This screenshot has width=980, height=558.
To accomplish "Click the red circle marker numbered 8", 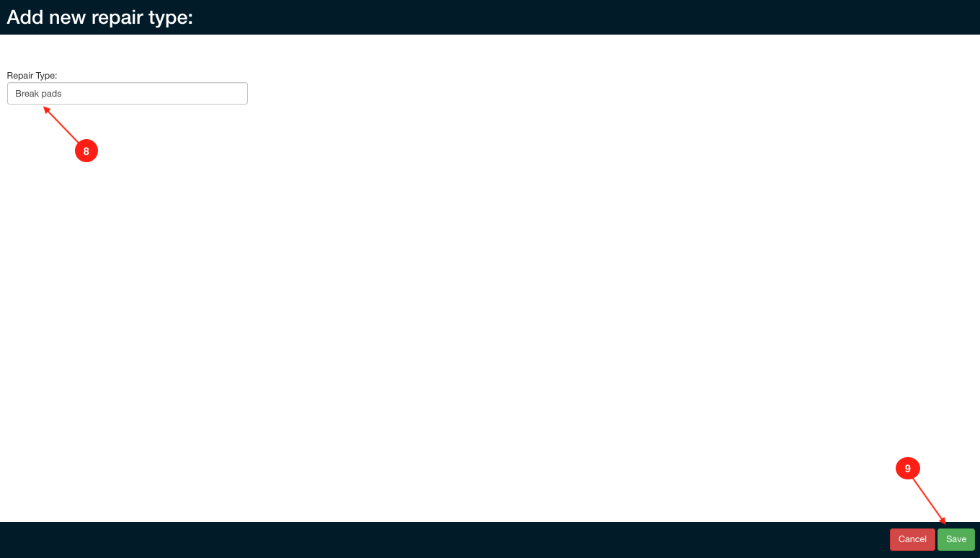I will (86, 151).
